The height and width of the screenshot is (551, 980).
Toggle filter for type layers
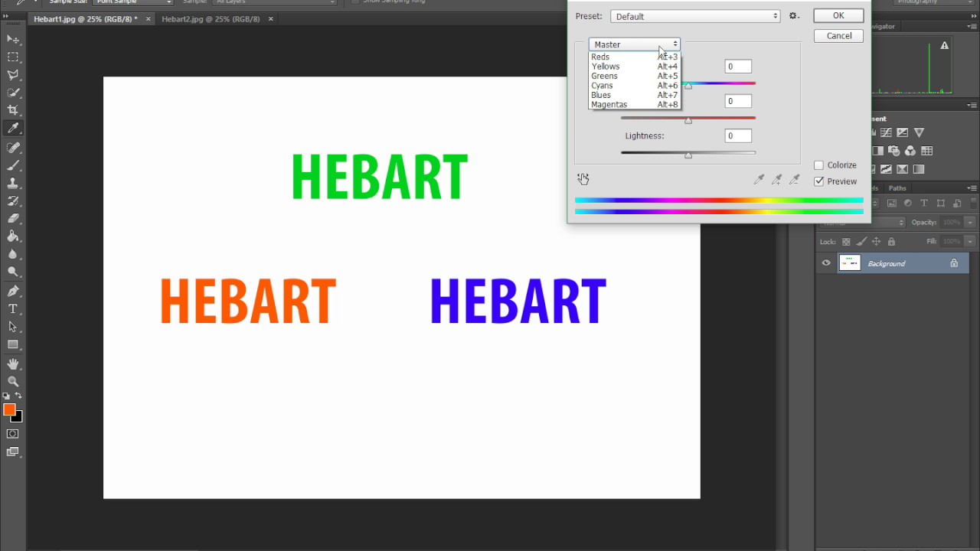click(924, 203)
